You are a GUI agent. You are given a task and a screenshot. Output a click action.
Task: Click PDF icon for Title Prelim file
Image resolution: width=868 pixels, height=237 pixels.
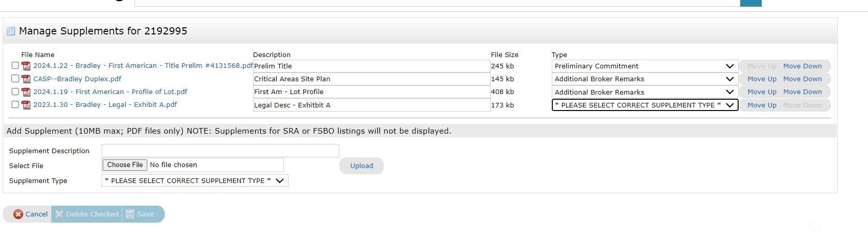26,66
